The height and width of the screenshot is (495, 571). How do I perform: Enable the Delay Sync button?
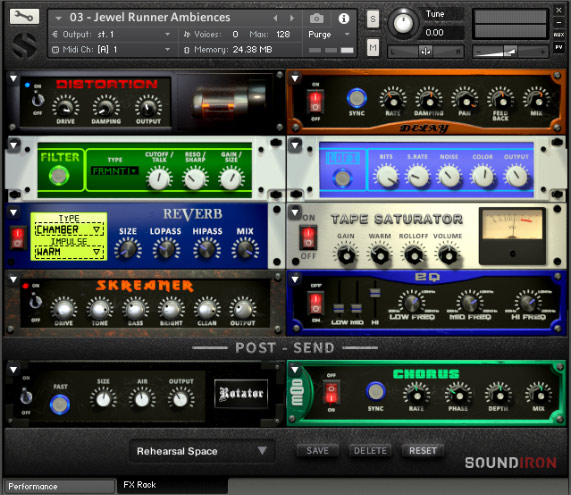357,98
